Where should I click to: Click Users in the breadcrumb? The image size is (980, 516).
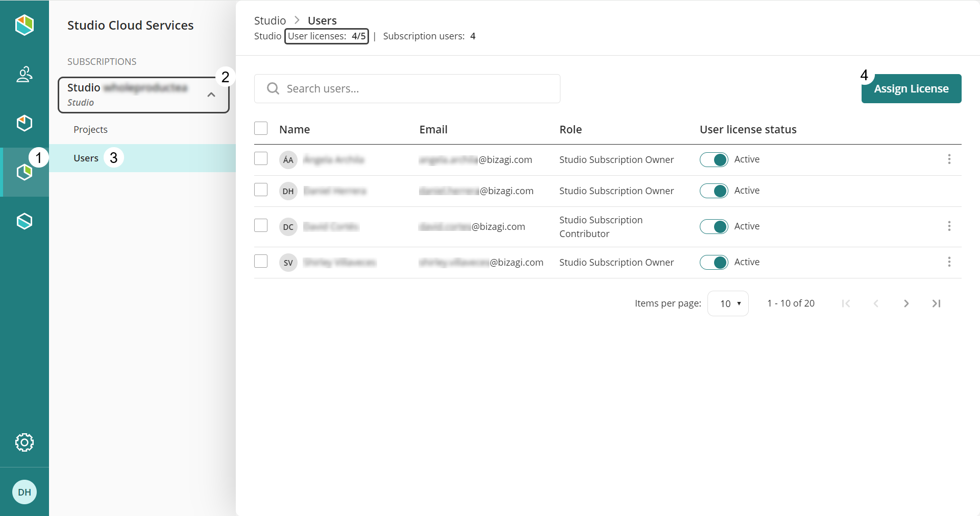click(x=322, y=20)
